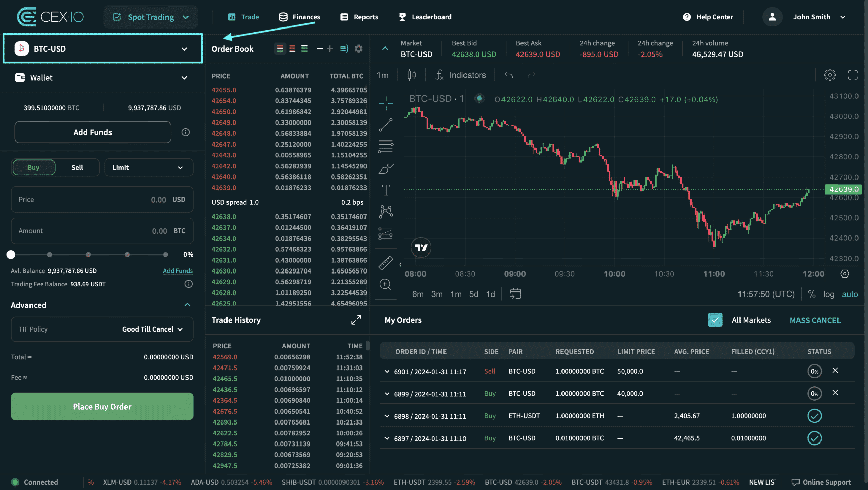Select the forecasting position tool

pyautogui.click(x=386, y=234)
